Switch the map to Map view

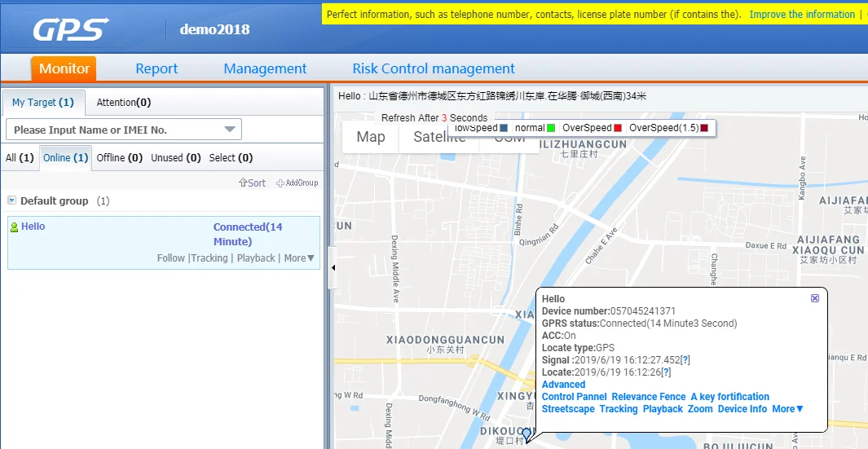click(x=371, y=137)
